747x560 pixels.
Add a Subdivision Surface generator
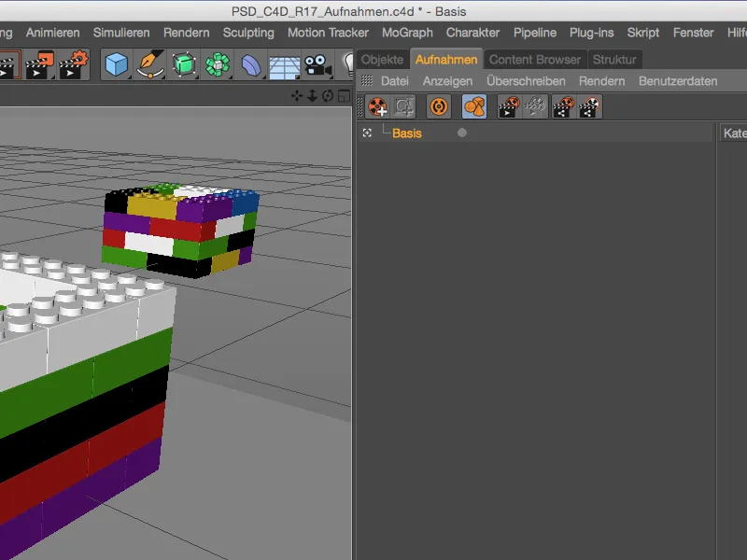pos(181,66)
